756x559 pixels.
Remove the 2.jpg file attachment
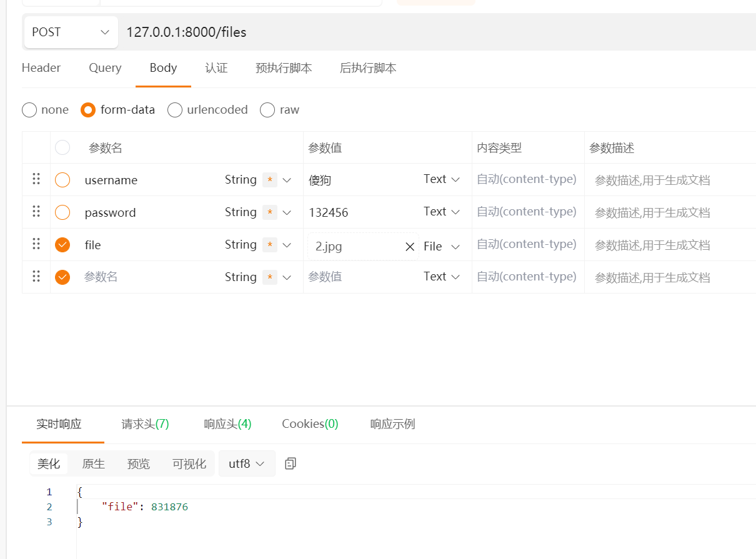click(x=410, y=247)
